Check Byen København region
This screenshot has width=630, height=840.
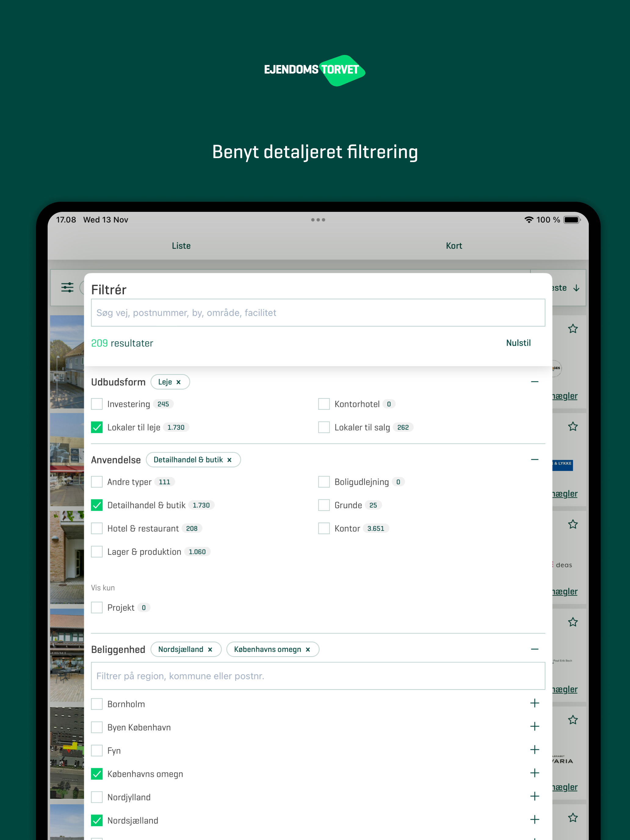(x=97, y=727)
